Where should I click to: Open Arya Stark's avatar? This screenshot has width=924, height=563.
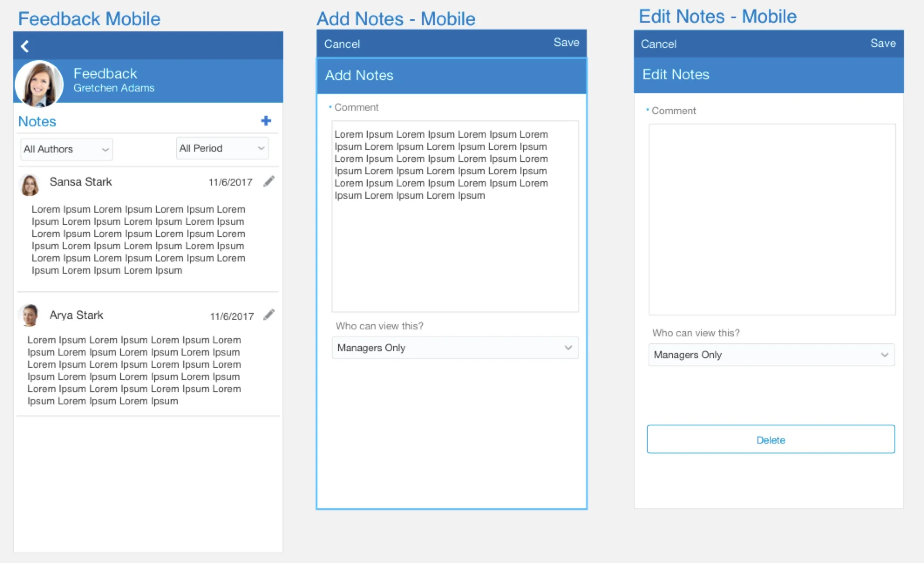click(x=30, y=315)
